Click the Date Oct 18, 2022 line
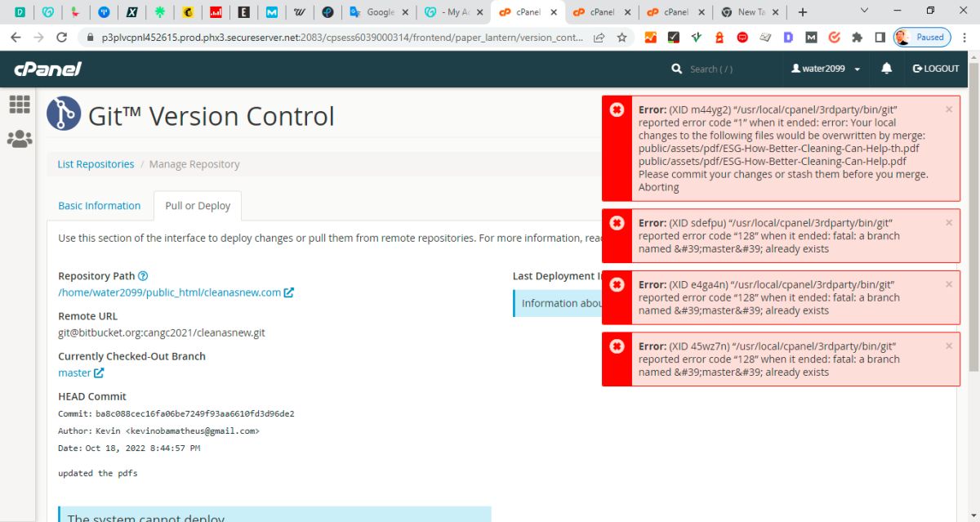The height and width of the screenshot is (522, 980). point(129,448)
